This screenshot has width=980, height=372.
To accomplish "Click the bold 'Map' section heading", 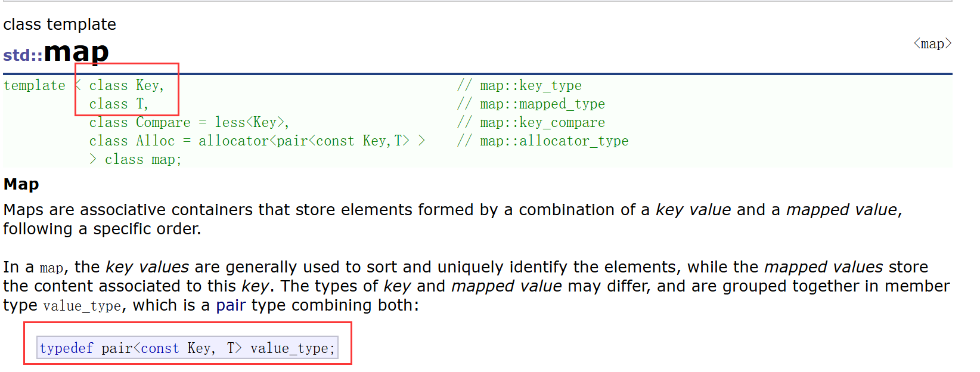I will tap(21, 184).
